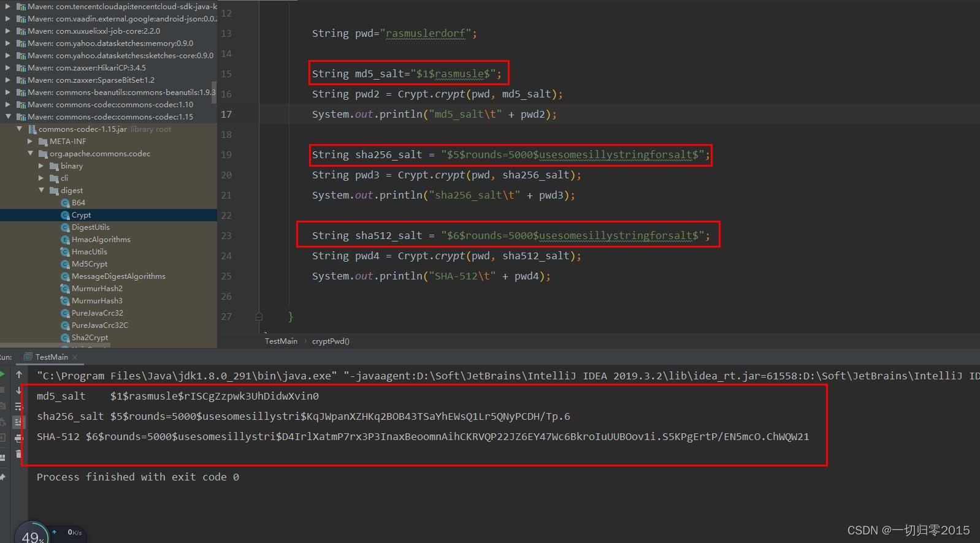Viewport: 980px width, 543px height.
Task: Close the TestMain run tab
Action: coord(75,357)
